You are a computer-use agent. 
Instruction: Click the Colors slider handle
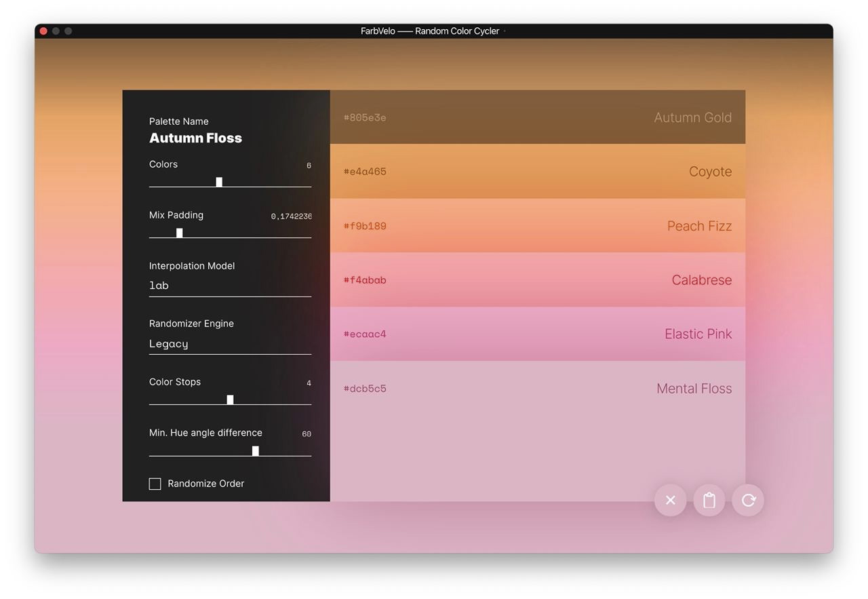click(x=219, y=182)
